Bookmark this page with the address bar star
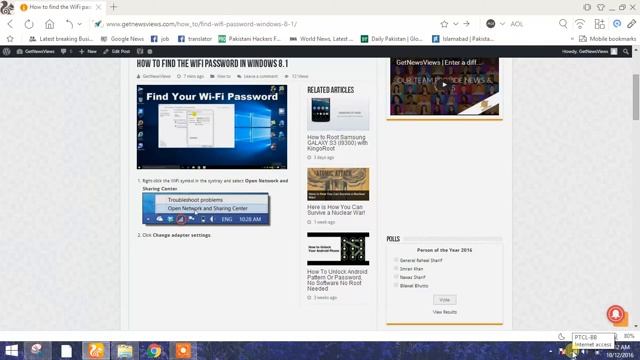640x360 pixels. point(444,24)
